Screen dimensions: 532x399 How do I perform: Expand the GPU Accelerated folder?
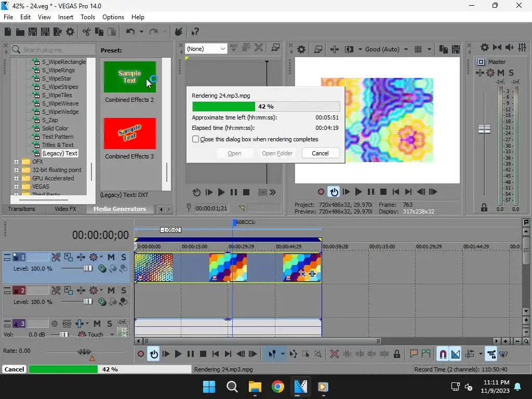click(x=16, y=178)
